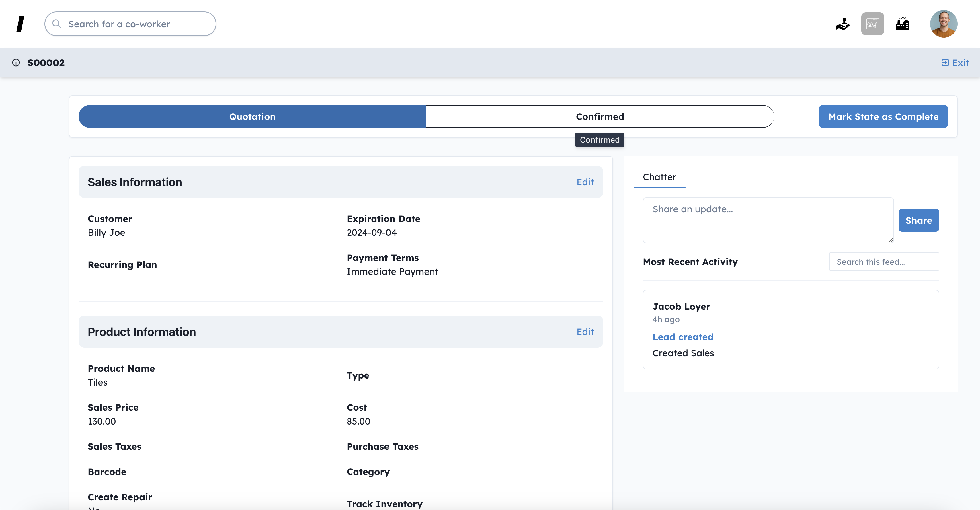Edit the Sales Information section

point(585,182)
